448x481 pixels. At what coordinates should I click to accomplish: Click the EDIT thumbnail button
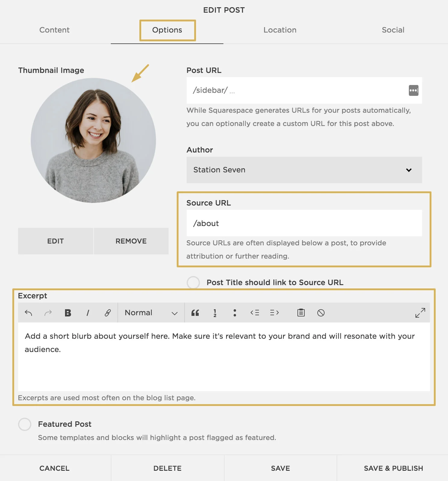coord(56,241)
